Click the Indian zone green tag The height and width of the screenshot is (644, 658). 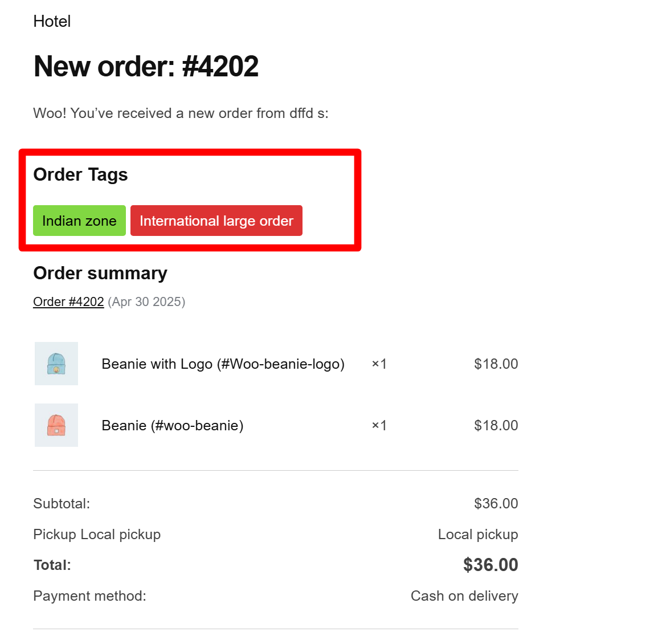click(x=79, y=221)
